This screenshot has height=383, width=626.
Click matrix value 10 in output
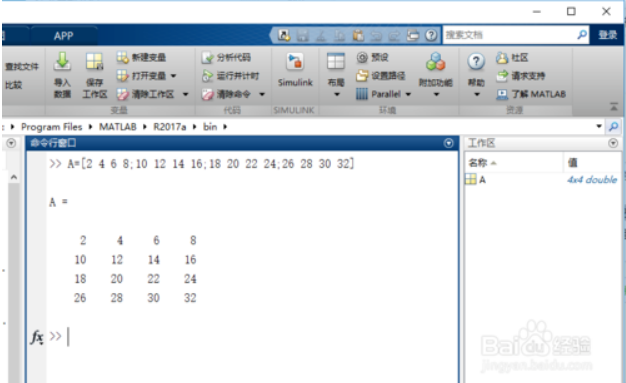(x=80, y=260)
